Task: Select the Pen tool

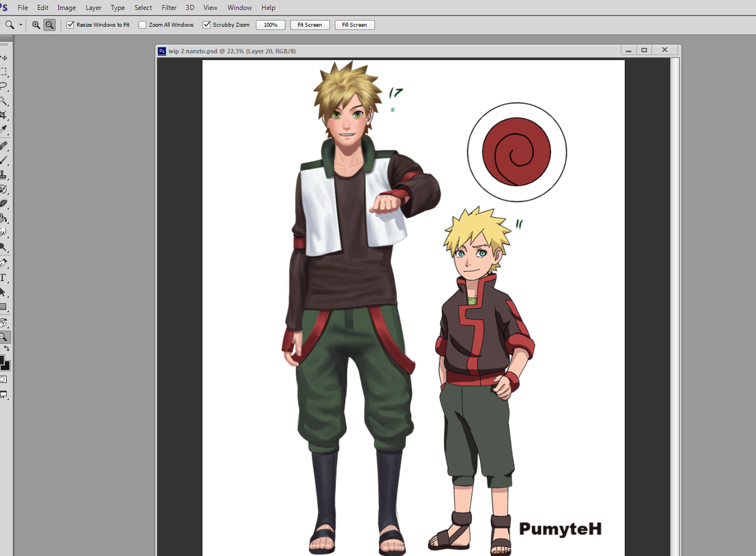Action: 4,263
